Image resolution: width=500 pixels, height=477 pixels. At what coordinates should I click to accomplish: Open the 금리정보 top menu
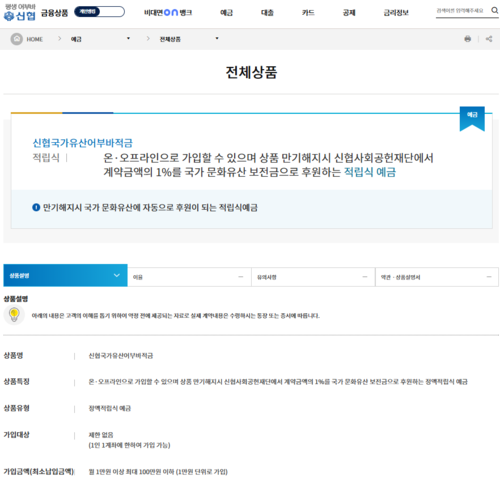396,13
